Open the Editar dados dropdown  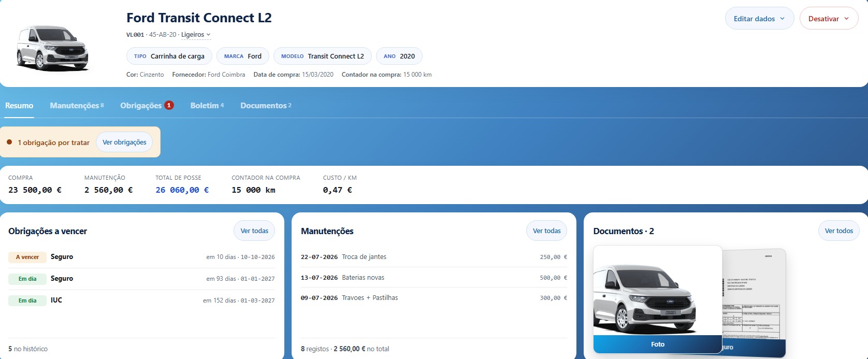pyautogui.click(x=759, y=19)
